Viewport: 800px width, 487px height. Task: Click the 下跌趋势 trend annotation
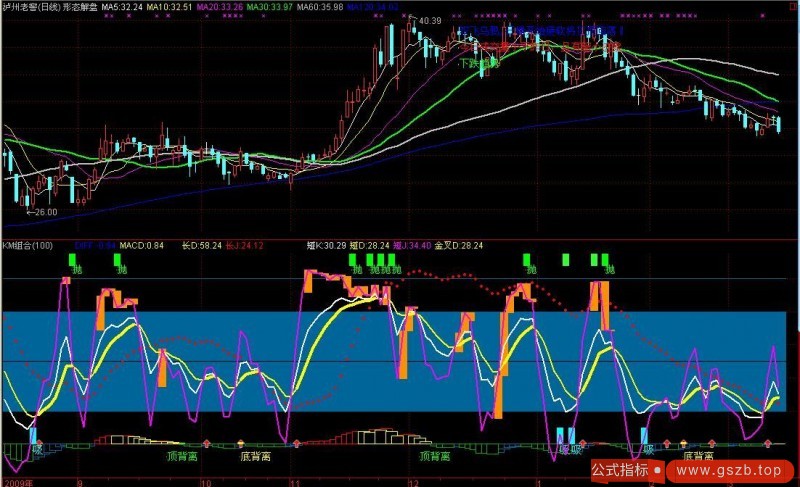[x=478, y=63]
